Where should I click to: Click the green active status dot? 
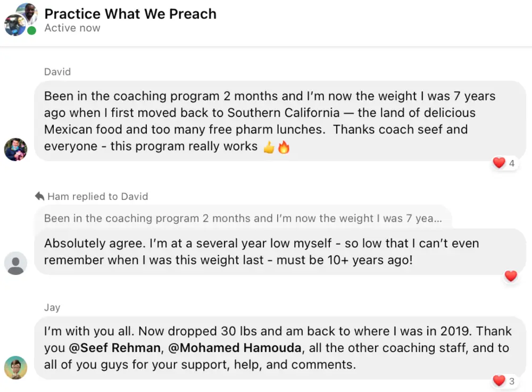click(x=32, y=30)
